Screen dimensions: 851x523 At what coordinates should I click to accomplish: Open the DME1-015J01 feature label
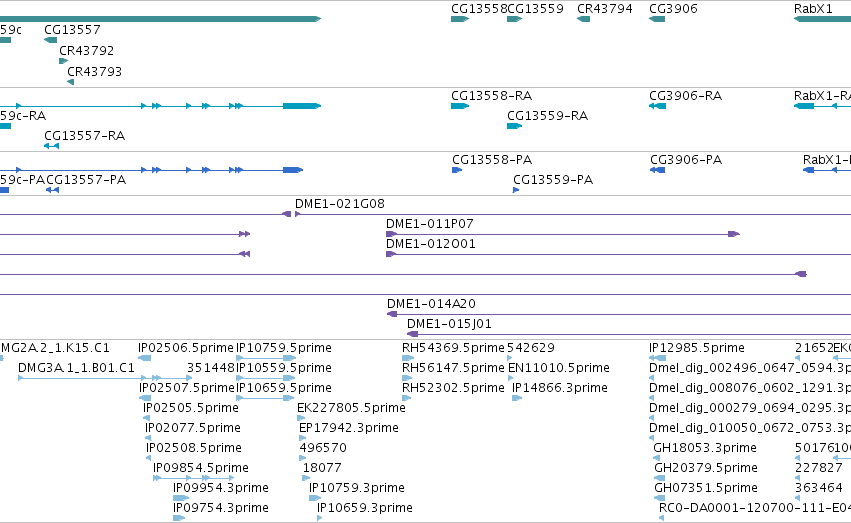click(449, 324)
